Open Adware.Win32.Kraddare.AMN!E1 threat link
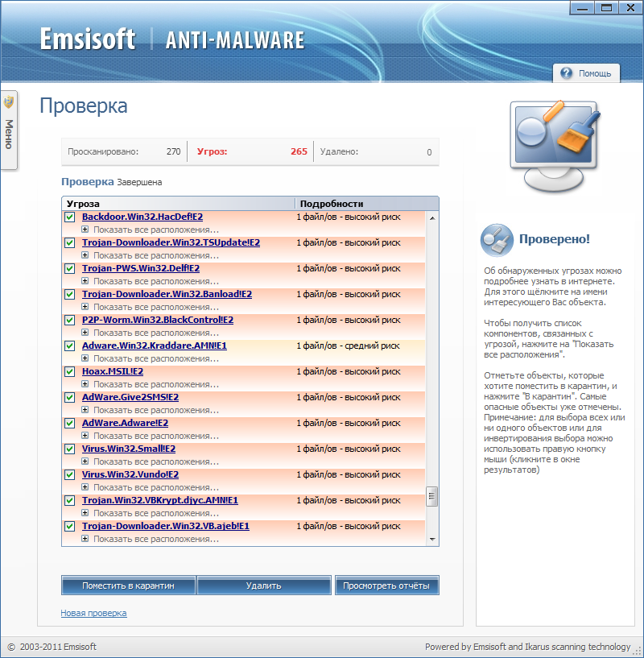This screenshot has width=644, height=658. (x=154, y=346)
